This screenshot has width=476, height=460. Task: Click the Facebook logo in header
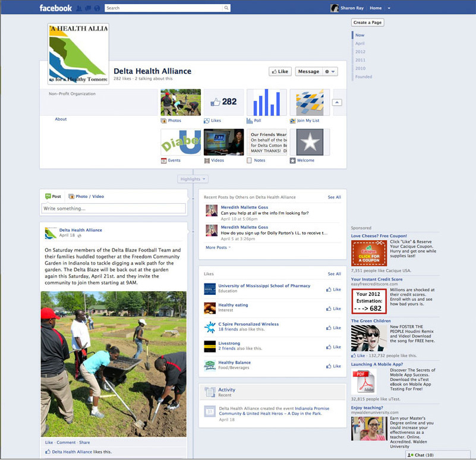55,8
